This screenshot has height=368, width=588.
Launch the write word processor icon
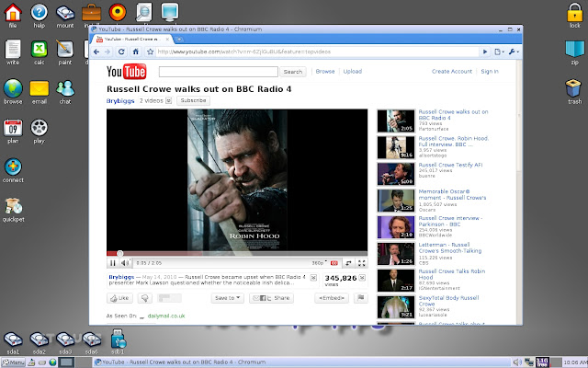pos(13,50)
